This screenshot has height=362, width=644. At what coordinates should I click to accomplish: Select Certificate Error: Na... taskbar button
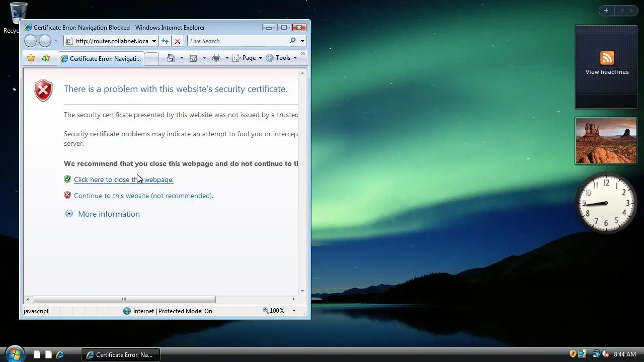[120, 354]
